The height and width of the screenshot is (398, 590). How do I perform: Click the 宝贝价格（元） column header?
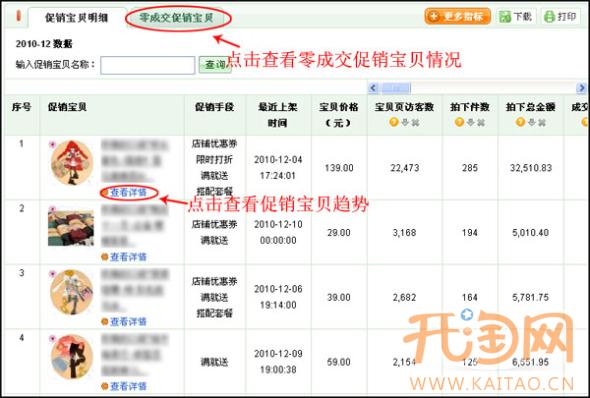point(339,115)
